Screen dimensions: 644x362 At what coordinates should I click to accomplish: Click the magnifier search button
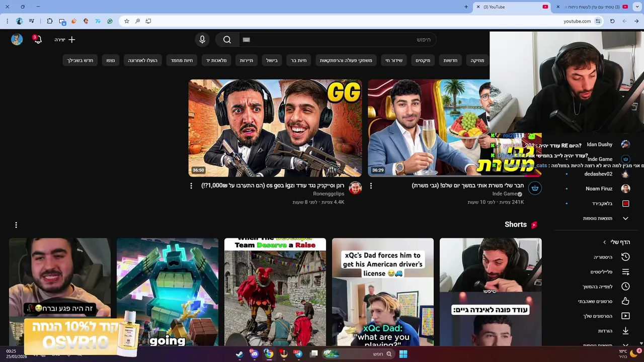[x=227, y=40]
